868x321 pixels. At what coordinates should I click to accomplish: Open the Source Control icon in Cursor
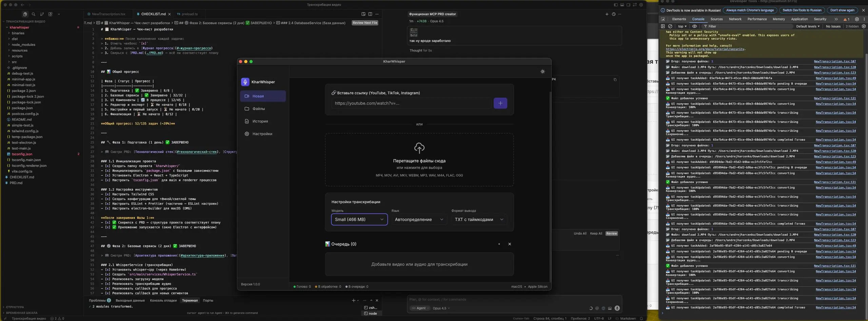42,14
